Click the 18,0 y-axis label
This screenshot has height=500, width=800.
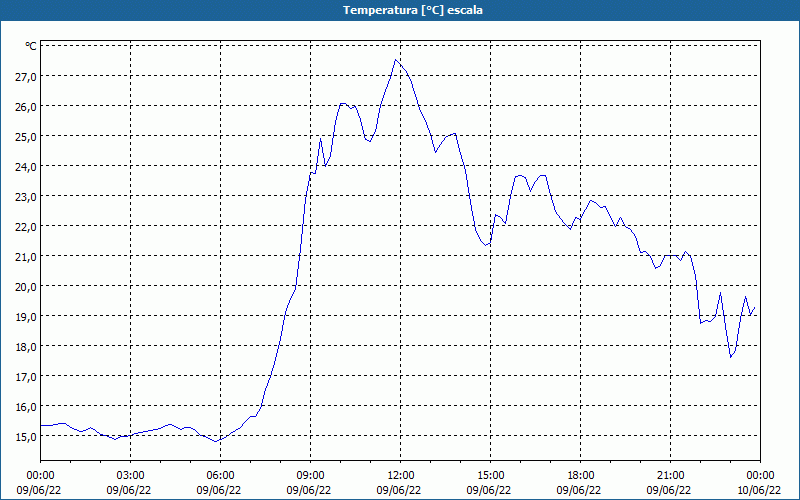pos(26,346)
